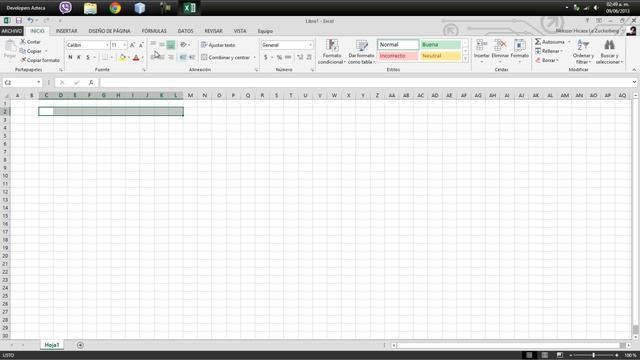This screenshot has width=640, height=360.
Task: Switch to Page Layout view in status bar
Action: [x=544, y=355]
